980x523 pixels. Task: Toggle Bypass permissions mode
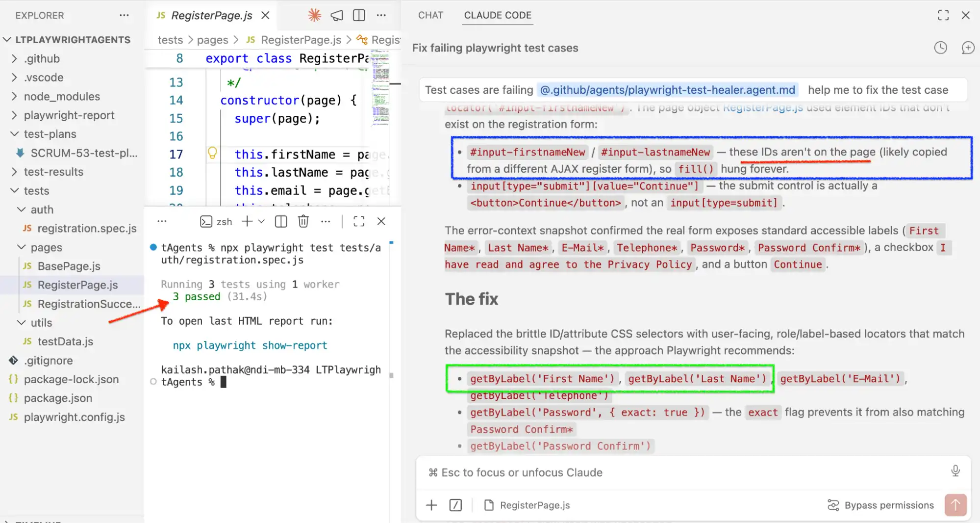880,505
